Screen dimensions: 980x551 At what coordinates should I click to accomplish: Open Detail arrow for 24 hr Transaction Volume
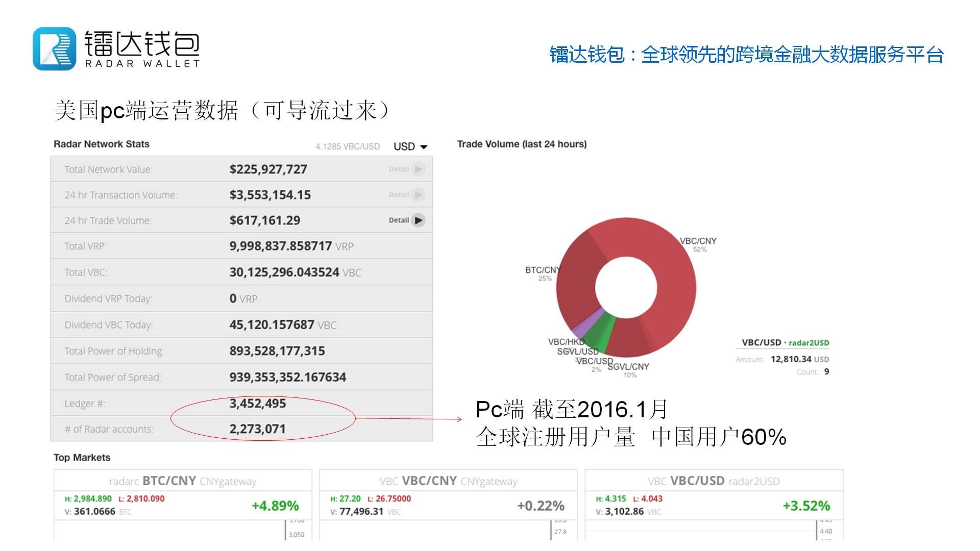click(x=418, y=195)
